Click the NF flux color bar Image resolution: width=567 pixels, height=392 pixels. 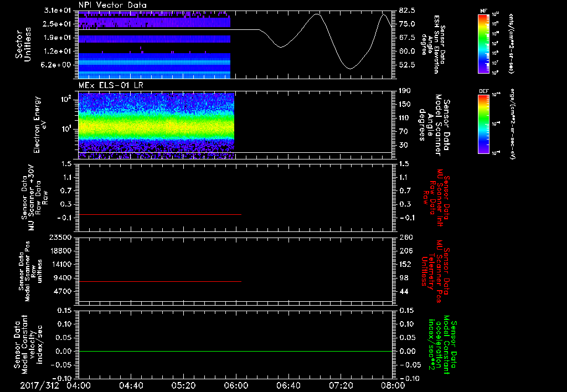tap(483, 43)
